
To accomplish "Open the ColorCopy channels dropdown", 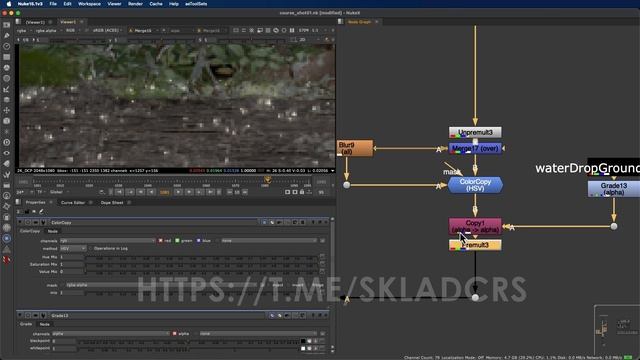I will [108, 241].
